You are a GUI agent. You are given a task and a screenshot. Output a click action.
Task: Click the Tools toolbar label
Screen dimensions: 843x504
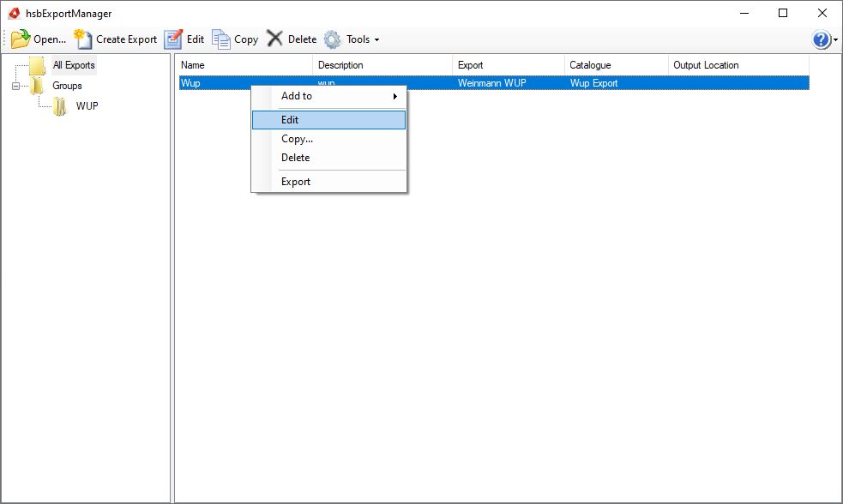click(358, 39)
